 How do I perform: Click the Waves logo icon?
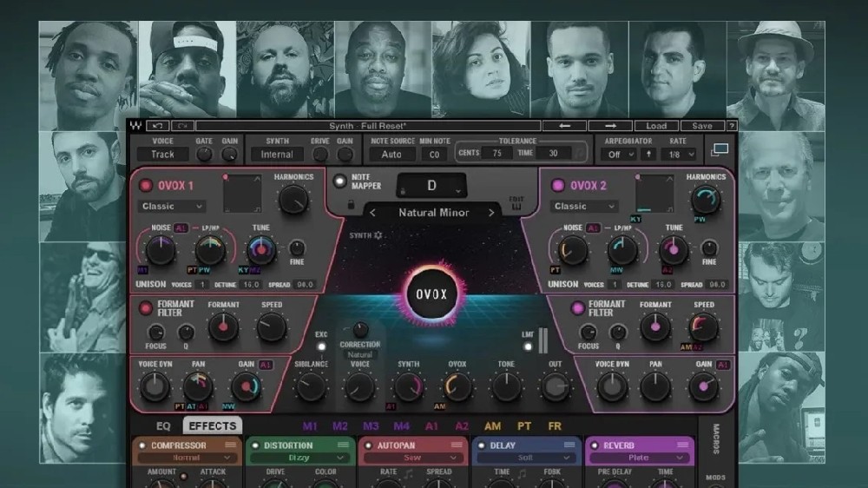135,126
